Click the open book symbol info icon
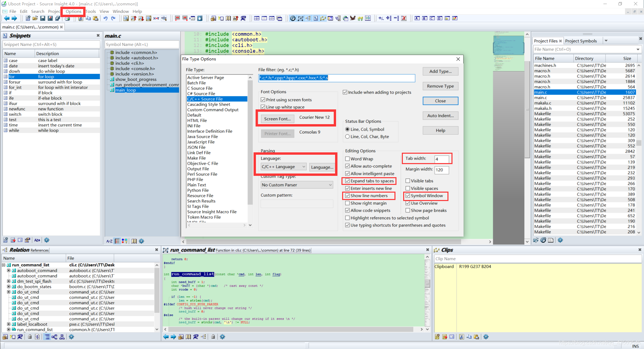Screen dimensions: 644x349 (228, 18)
